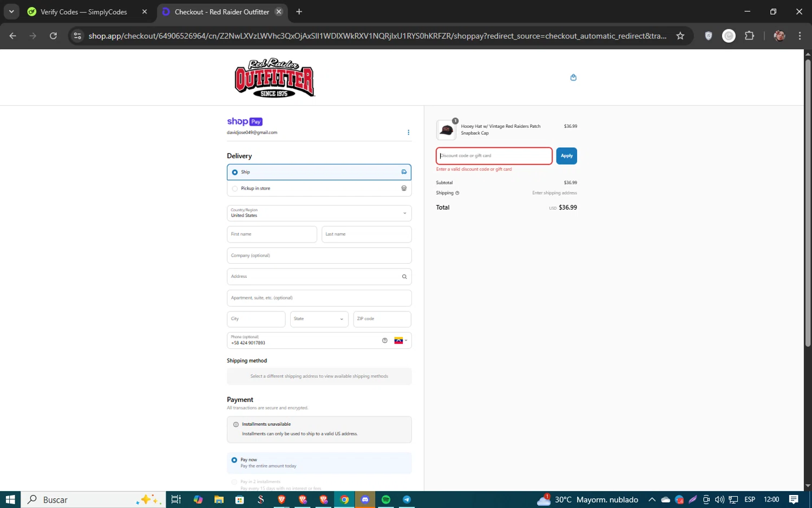Click the Installments unavailable notice
The image size is (812, 508).
319,429
